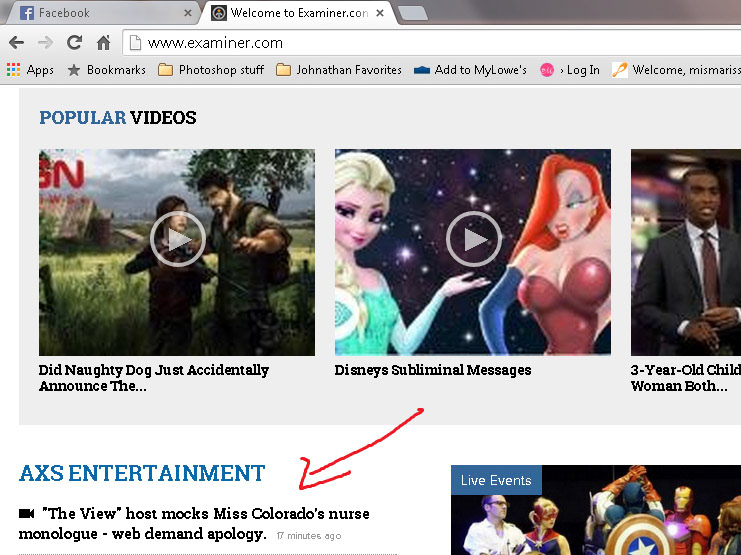Click the Examiner tab favicon
This screenshot has width=741, height=555.
click(x=218, y=13)
